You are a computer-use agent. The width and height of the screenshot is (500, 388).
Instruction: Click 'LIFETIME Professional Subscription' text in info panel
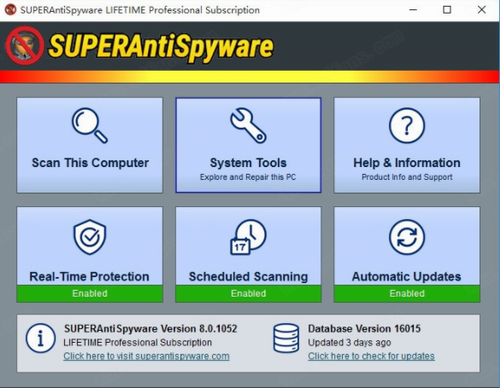click(137, 342)
